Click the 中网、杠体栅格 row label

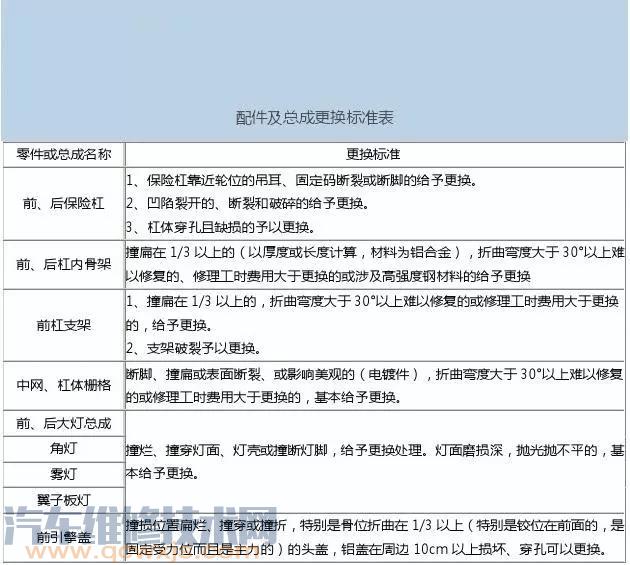pyautogui.click(x=63, y=385)
